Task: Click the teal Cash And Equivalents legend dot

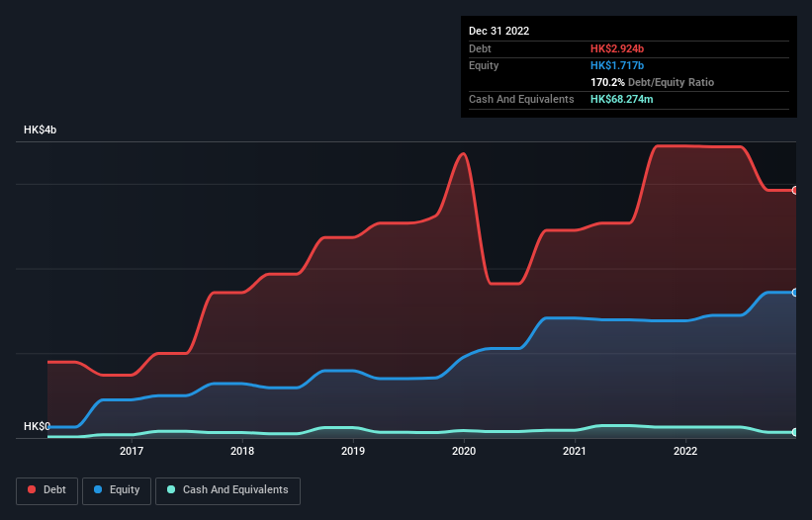Action: point(171,489)
